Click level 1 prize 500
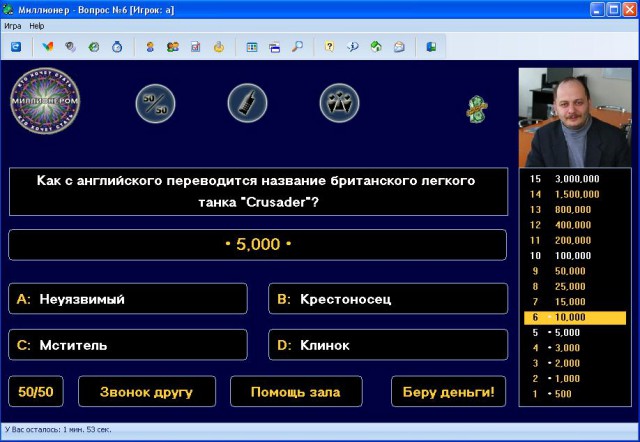Viewport: 640px width, 442px height. pos(552,394)
